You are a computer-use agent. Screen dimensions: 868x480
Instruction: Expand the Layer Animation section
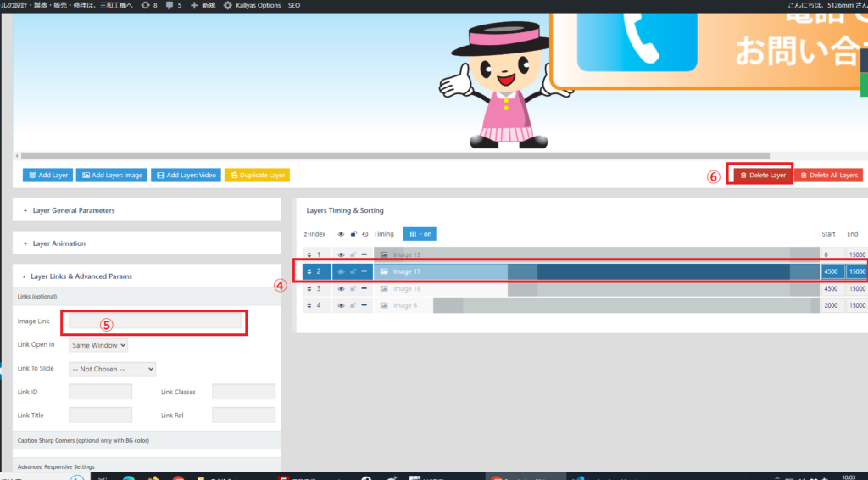pos(58,243)
